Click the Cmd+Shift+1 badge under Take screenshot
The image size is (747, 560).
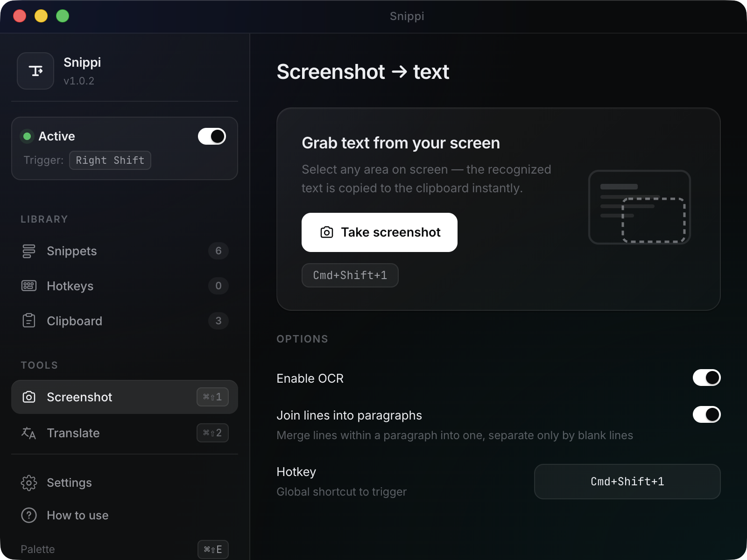(x=350, y=275)
